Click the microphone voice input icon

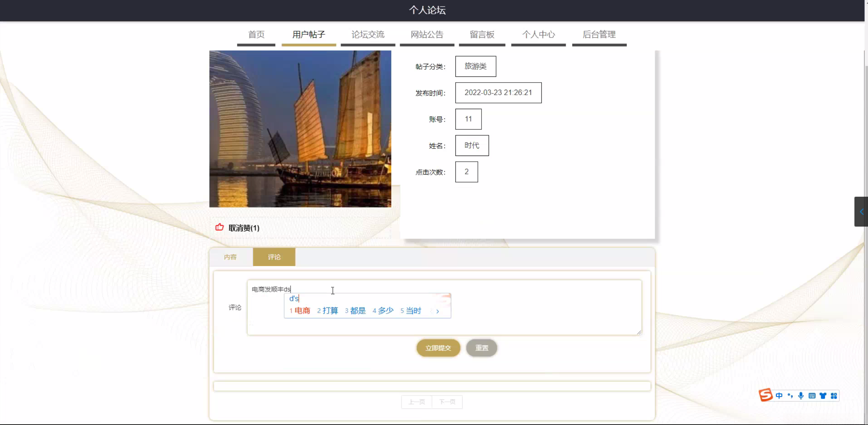click(x=801, y=395)
